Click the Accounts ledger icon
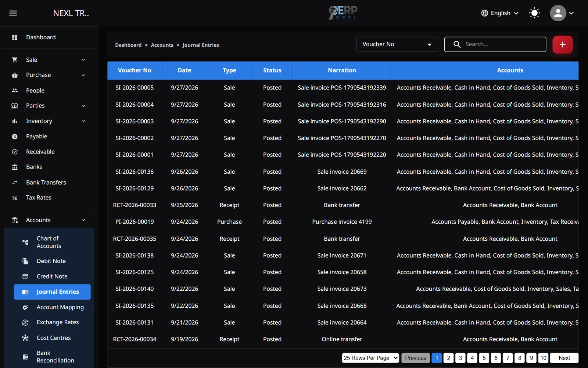This screenshot has width=588, height=368. click(x=15, y=220)
